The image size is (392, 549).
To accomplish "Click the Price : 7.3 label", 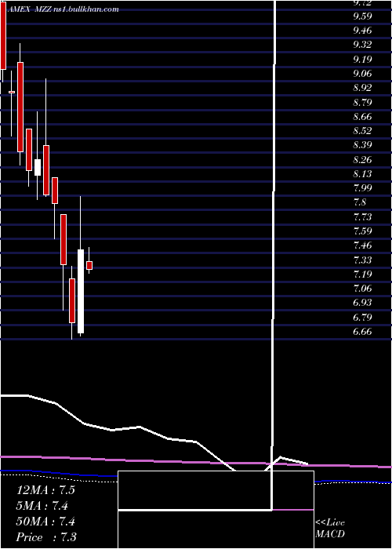I will coord(46,537).
